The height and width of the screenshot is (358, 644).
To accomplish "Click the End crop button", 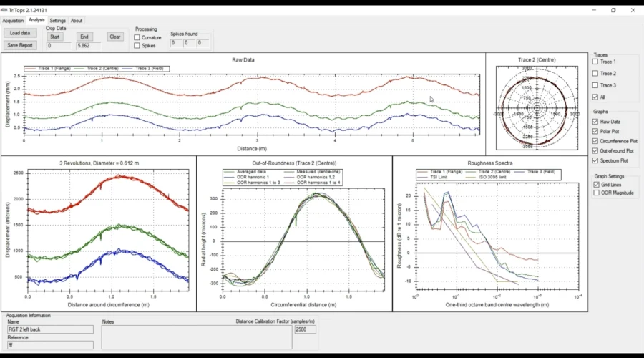I will (84, 37).
